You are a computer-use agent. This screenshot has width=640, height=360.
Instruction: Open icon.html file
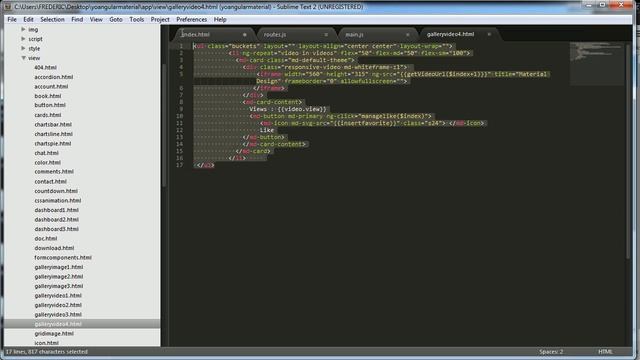(x=47, y=343)
